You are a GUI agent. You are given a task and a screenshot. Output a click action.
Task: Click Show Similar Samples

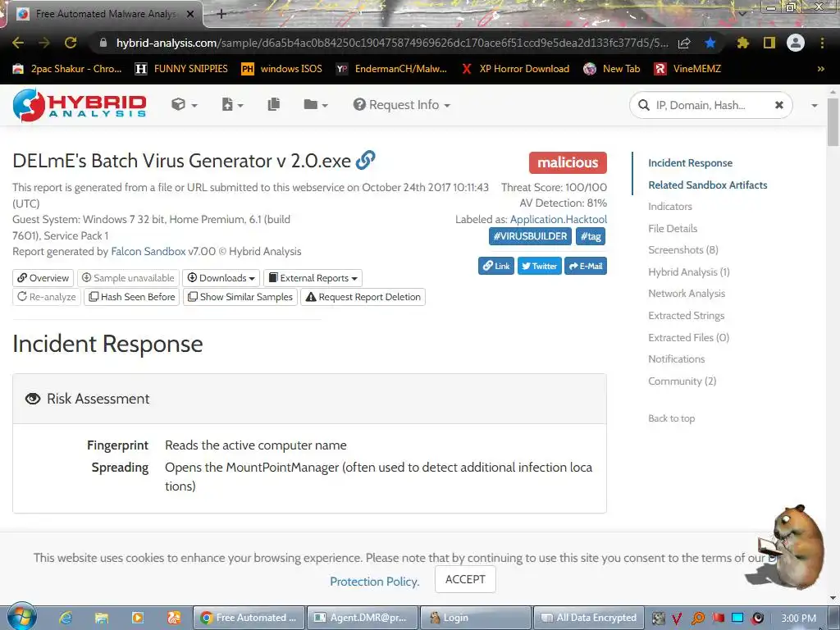(240, 297)
